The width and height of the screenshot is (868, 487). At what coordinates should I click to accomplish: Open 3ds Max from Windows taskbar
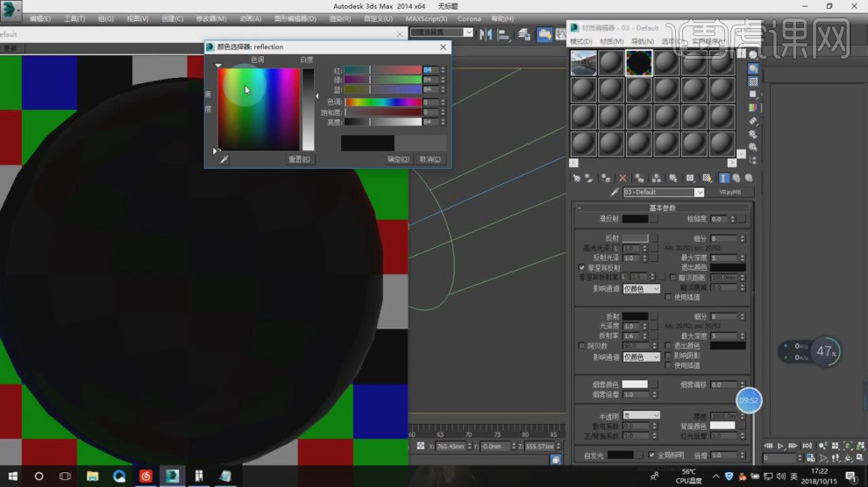click(x=172, y=476)
